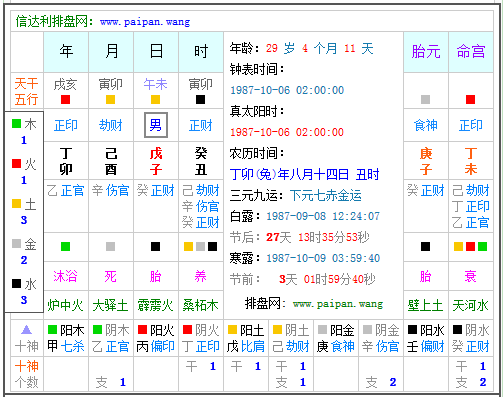Click the orange 庚子 pillar under 胎元

pos(426,161)
